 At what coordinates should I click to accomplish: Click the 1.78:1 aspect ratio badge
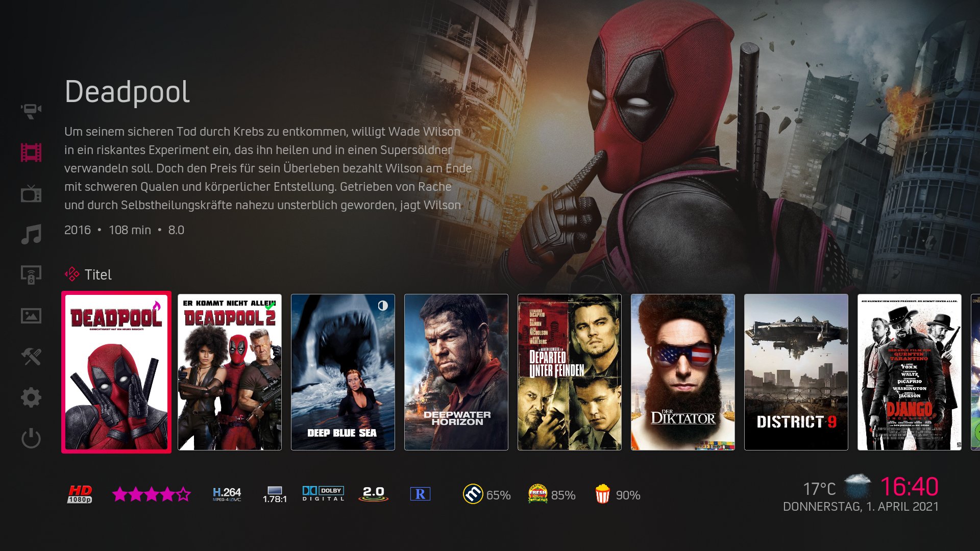[x=275, y=494]
